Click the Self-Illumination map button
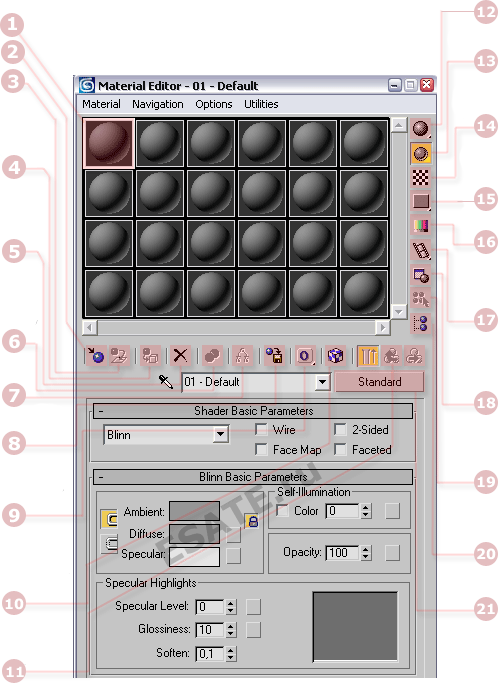The height and width of the screenshot is (683, 498). 393,511
